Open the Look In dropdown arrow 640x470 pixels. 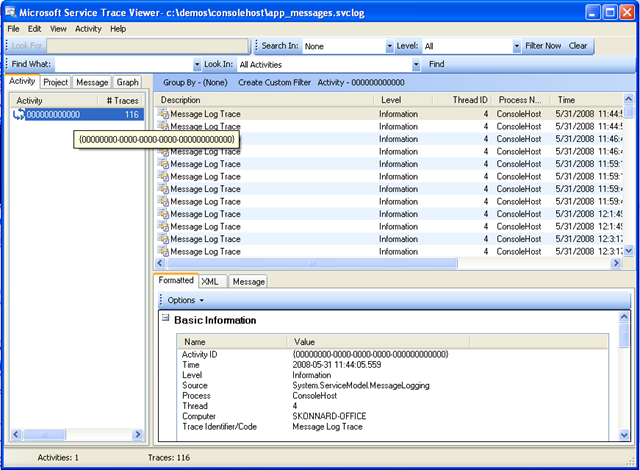coord(416,64)
